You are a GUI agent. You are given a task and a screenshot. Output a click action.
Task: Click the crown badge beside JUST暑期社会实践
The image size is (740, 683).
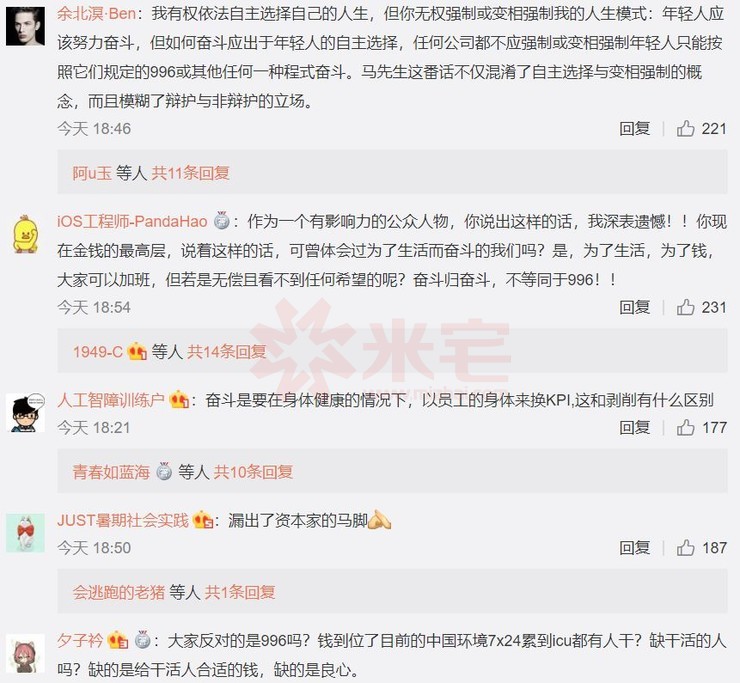click(202, 520)
